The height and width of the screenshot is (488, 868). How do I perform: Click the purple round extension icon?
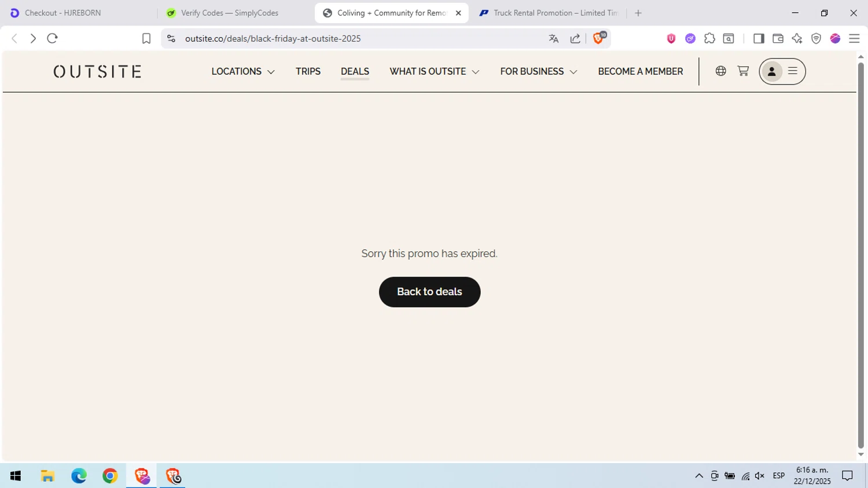pos(690,38)
